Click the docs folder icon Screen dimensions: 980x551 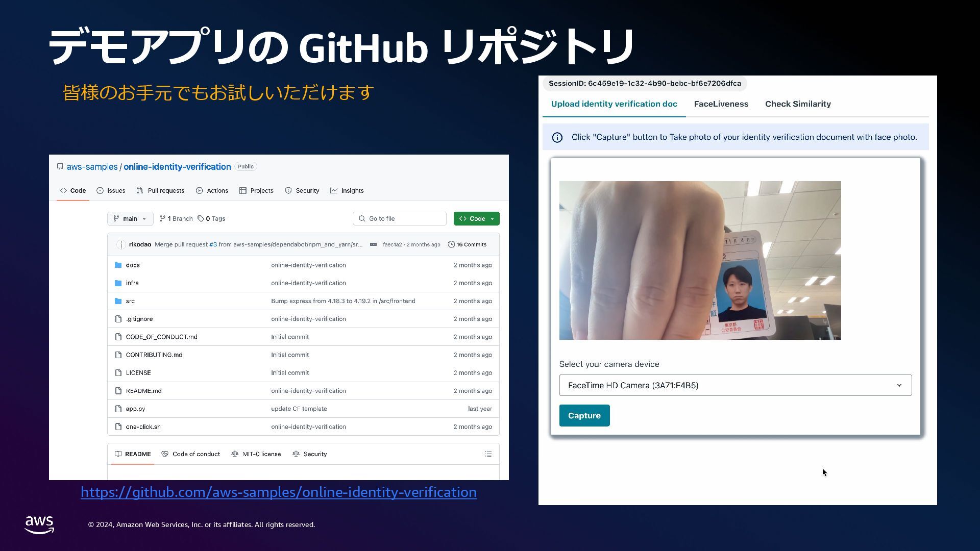click(118, 265)
